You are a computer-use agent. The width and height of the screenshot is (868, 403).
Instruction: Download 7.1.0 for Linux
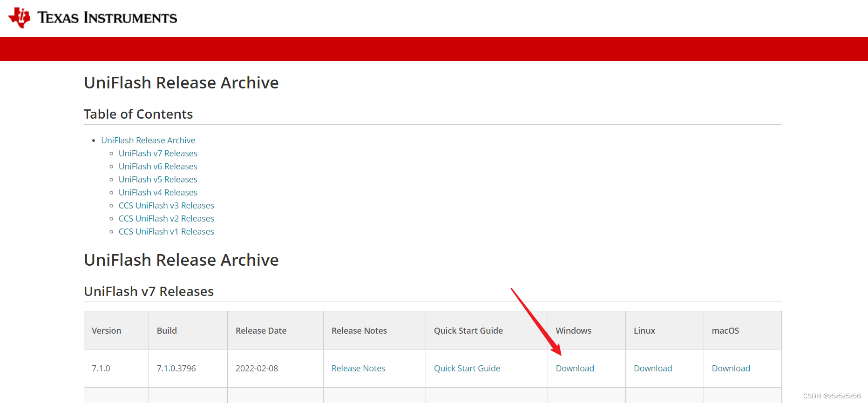[x=653, y=368]
